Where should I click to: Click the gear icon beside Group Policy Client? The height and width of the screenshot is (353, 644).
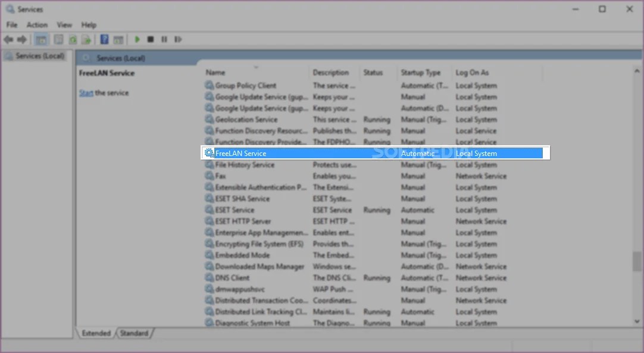tap(209, 86)
